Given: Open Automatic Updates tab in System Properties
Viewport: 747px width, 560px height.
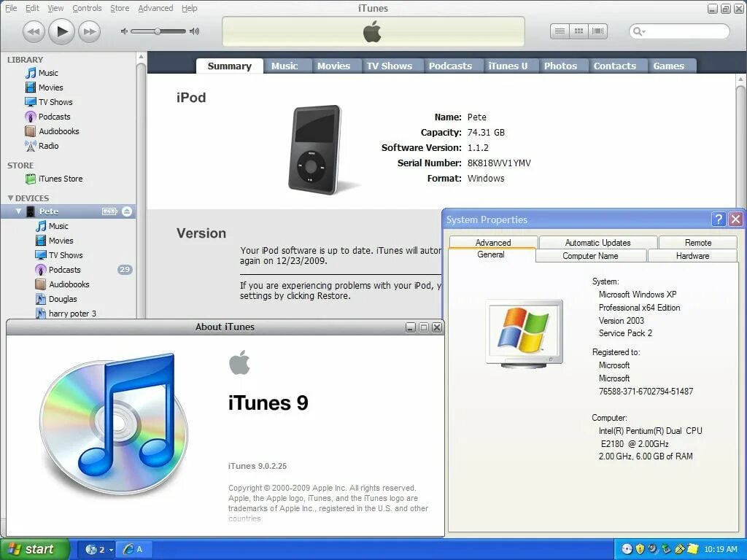Looking at the screenshot, I should coord(598,242).
